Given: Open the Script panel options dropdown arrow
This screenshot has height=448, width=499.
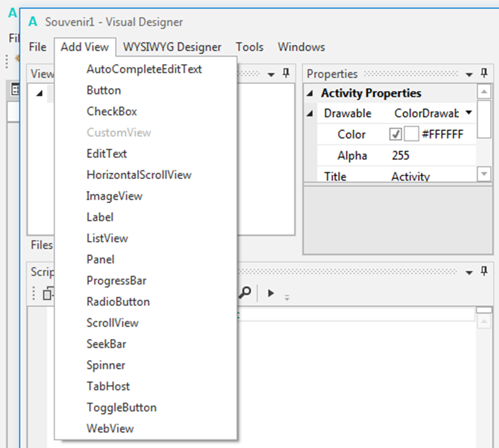Looking at the screenshot, I should [x=469, y=273].
